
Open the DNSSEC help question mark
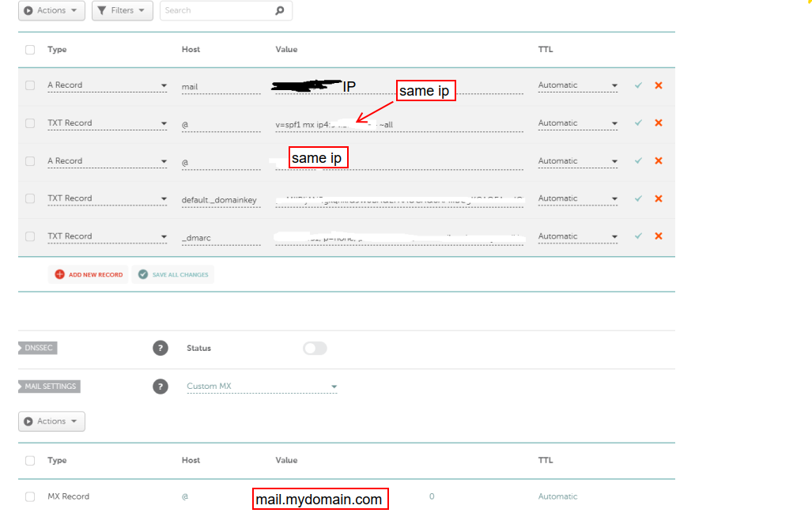[161, 349]
